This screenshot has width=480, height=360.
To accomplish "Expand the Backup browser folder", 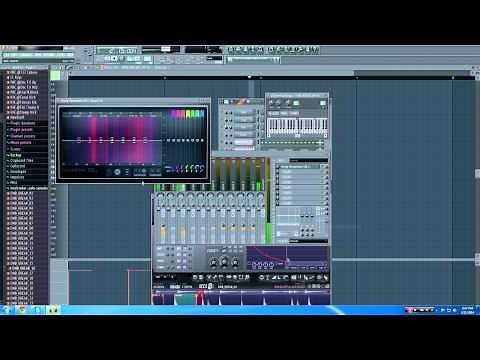I will point(15,155).
